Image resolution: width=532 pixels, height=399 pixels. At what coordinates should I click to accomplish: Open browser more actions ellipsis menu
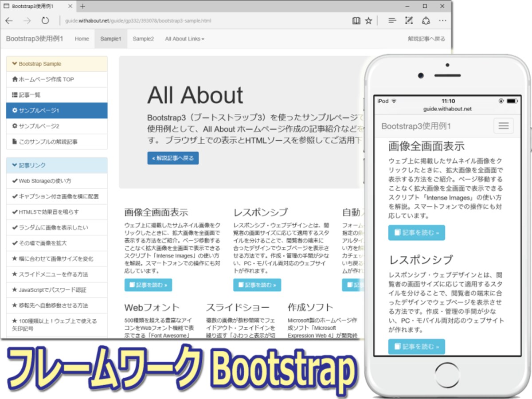(442, 21)
